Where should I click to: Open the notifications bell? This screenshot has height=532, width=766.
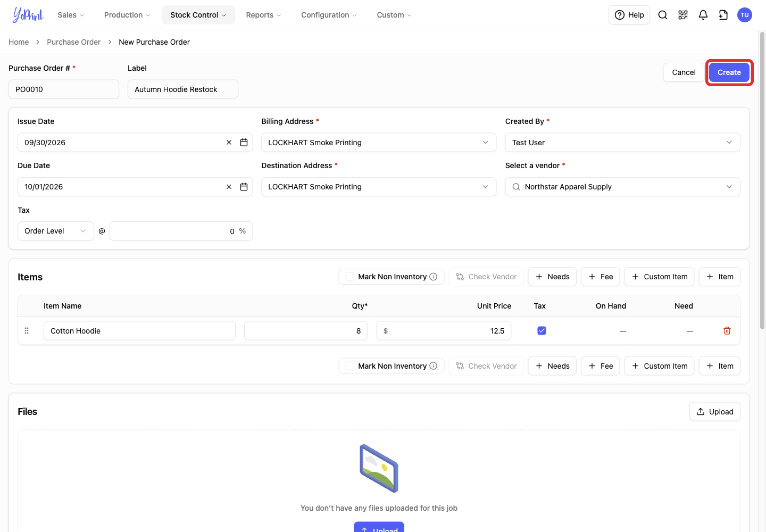(703, 15)
